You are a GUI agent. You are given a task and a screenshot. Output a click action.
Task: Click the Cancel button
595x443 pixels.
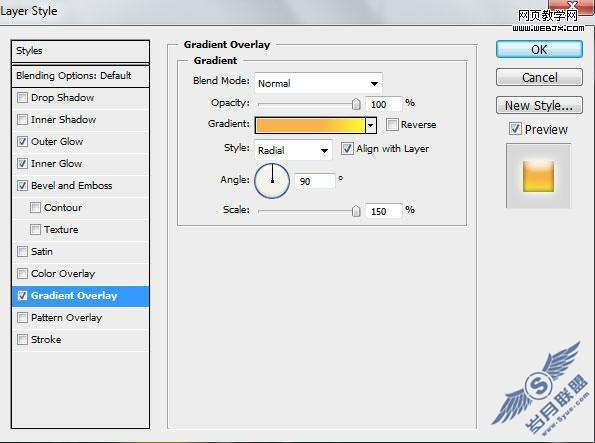(x=539, y=77)
